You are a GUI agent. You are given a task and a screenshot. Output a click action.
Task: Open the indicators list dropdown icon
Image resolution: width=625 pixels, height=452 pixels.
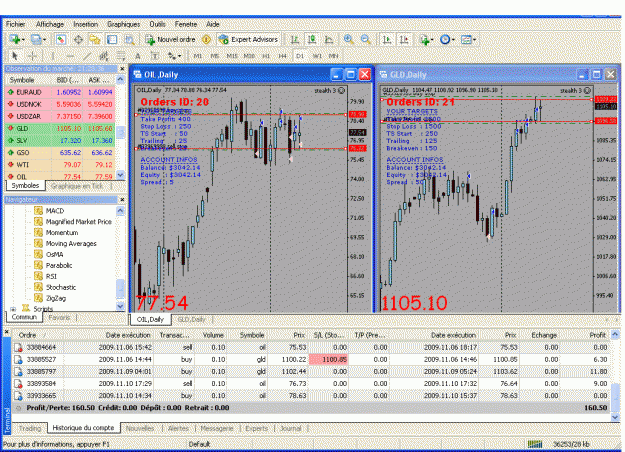tap(426, 39)
